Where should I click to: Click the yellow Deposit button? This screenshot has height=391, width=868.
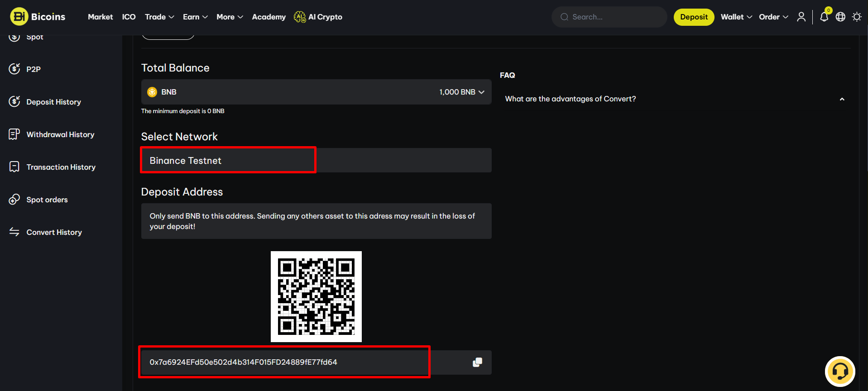click(694, 17)
